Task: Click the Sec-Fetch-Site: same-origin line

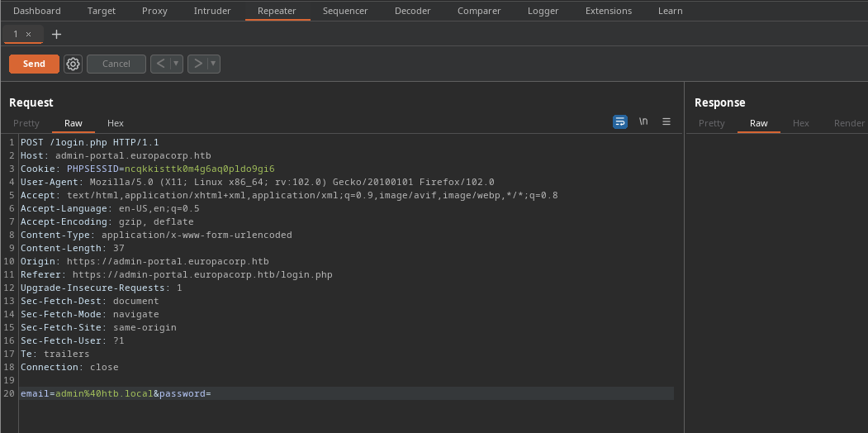Action: pyautogui.click(x=98, y=328)
